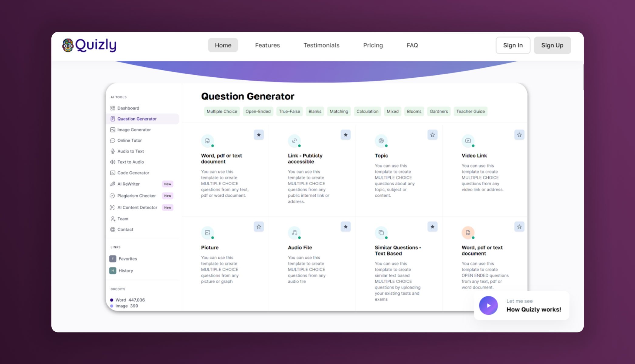Viewport: 635px width, 364px height.
Task: Play the How Quizly works video
Action: click(x=488, y=305)
